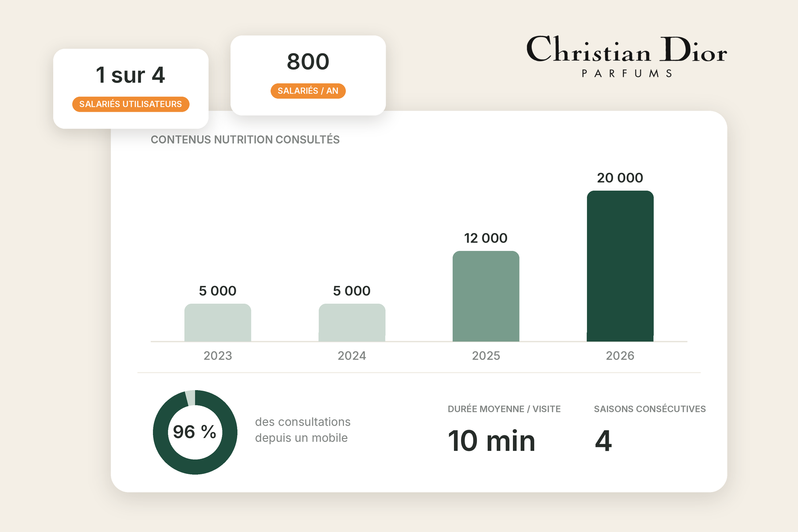Select the orange 'SALARIÉS / AN' badge

[308, 91]
